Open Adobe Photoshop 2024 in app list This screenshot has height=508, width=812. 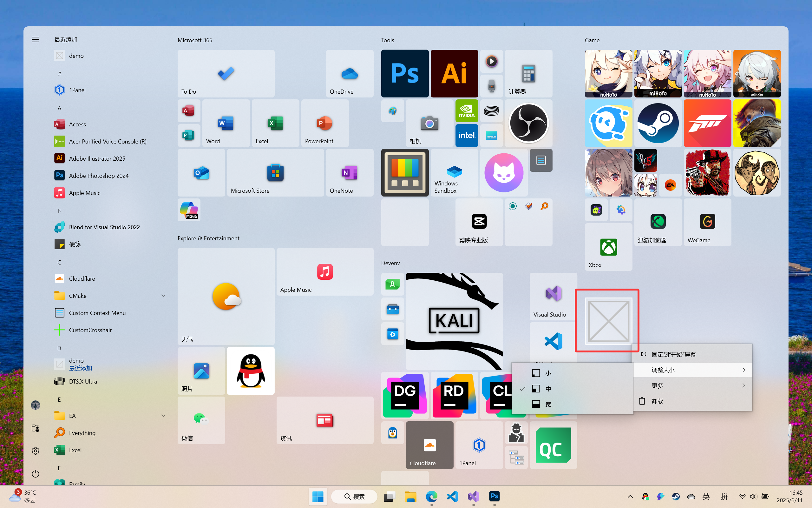pyautogui.click(x=110, y=175)
